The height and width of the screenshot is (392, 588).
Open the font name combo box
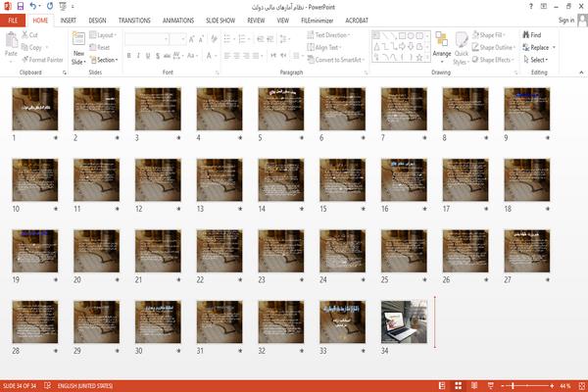pyautogui.click(x=147, y=39)
